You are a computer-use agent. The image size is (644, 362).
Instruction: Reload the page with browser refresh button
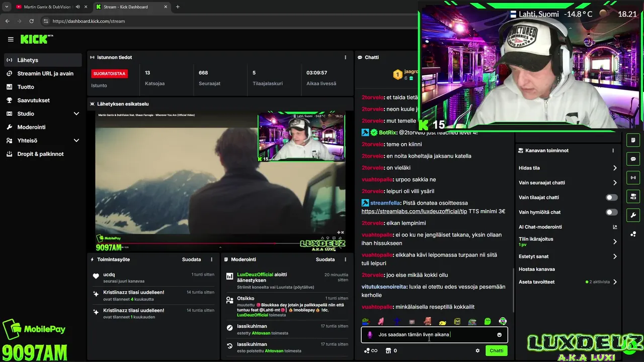pyautogui.click(x=31, y=21)
